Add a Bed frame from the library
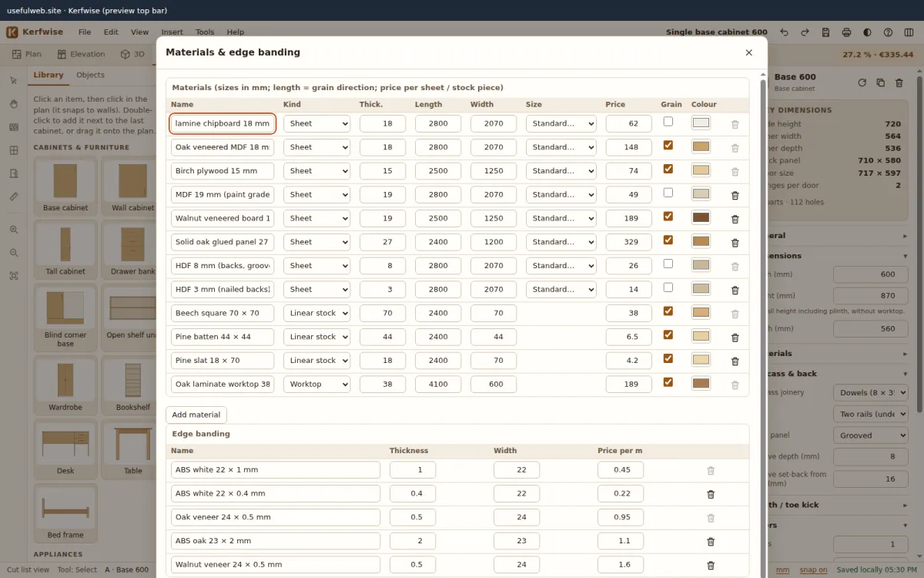This screenshot has width=924, height=578. pyautogui.click(x=65, y=512)
